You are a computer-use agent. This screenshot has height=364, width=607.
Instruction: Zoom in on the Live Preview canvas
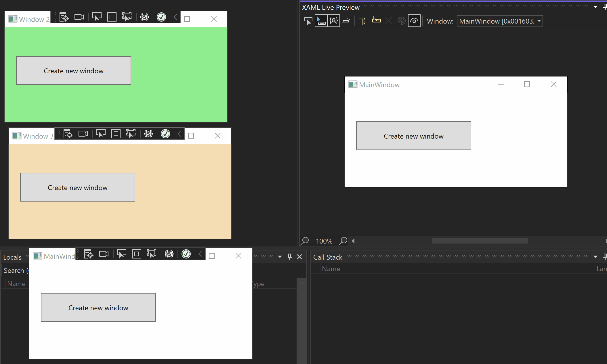coord(343,241)
